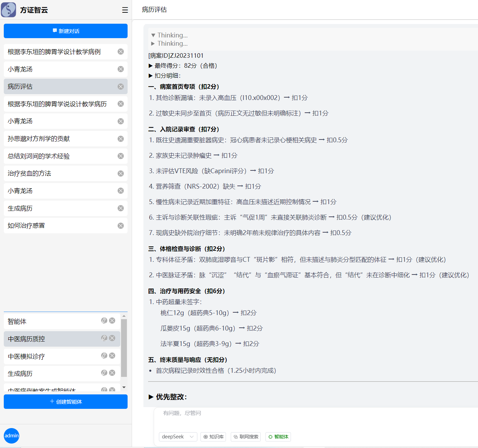Toggle the 知识库 knowledge base option

[x=213, y=437]
